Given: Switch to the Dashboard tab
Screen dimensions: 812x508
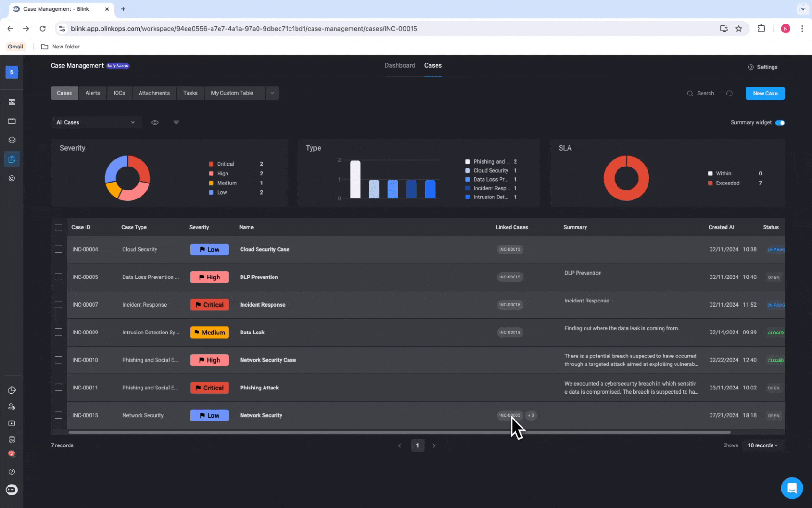Looking at the screenshot, I should tap(400, 65).
